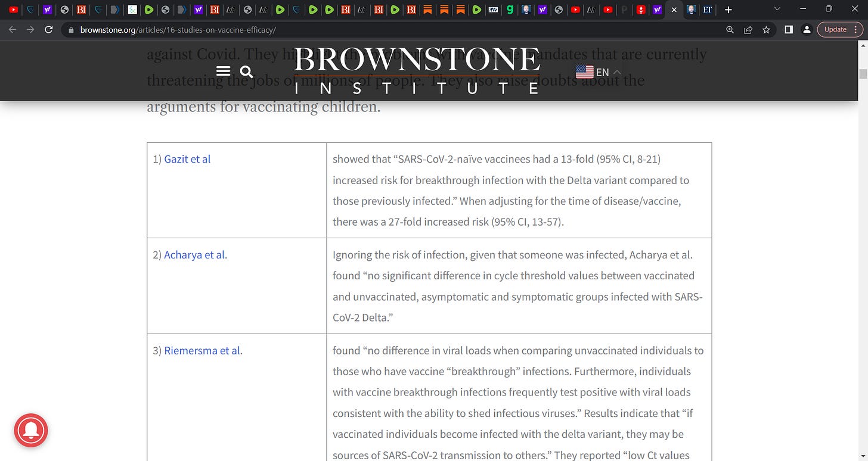
Task: Click the scrollbar up arrow
Action: pos(862,46)
